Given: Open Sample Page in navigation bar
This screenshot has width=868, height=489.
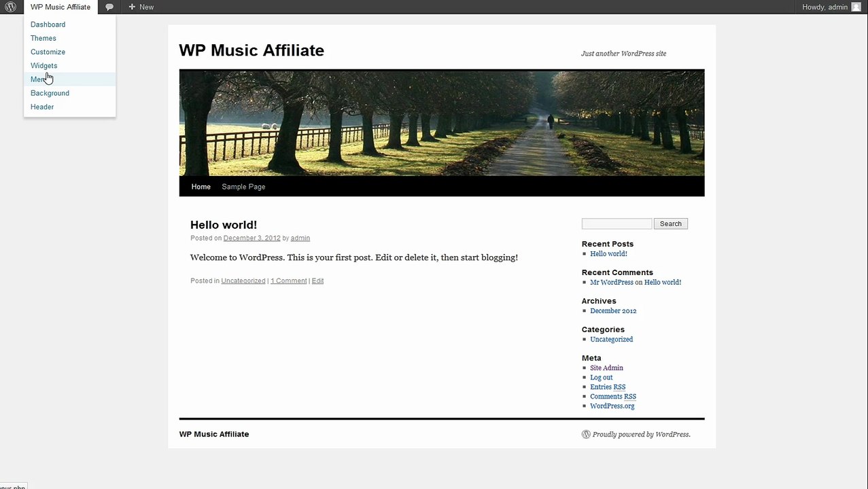Looking at the screenshot, I should click(243, 187).
